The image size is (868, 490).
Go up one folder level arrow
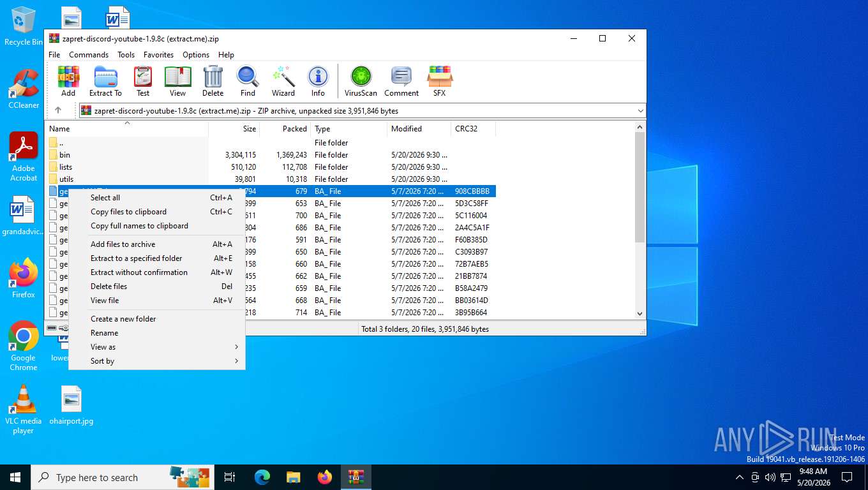click(x=58, y=110)
